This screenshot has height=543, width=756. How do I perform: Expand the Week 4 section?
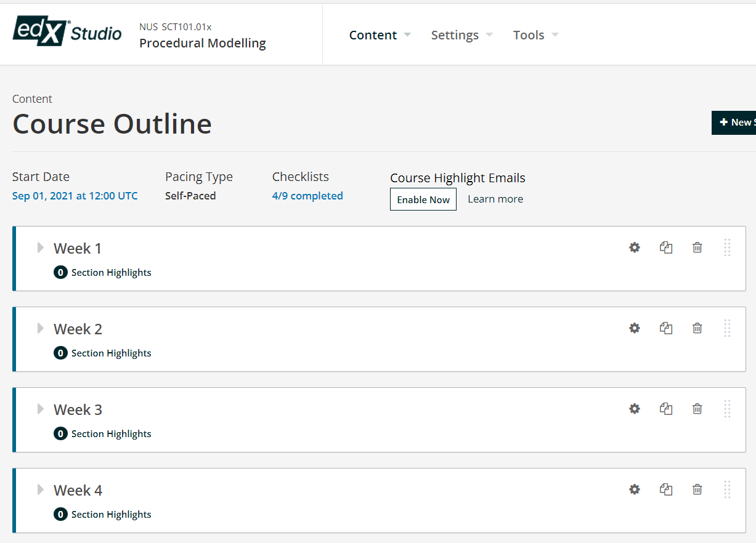(41, 489)
